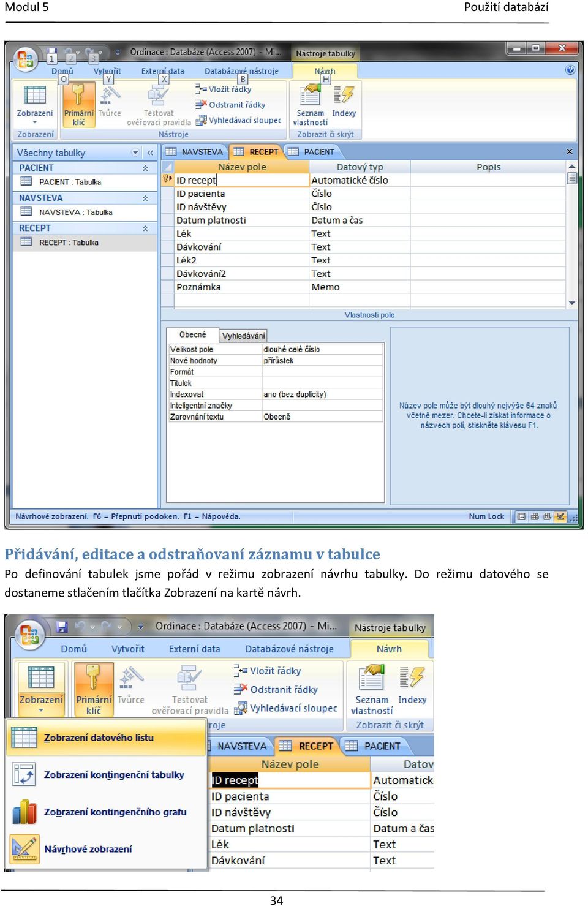Image resolution: width=588 pixels, height=906 pixels.
Task: Choose Návrhové zobrazení from the menu
Action: click(x=106, y=849)
